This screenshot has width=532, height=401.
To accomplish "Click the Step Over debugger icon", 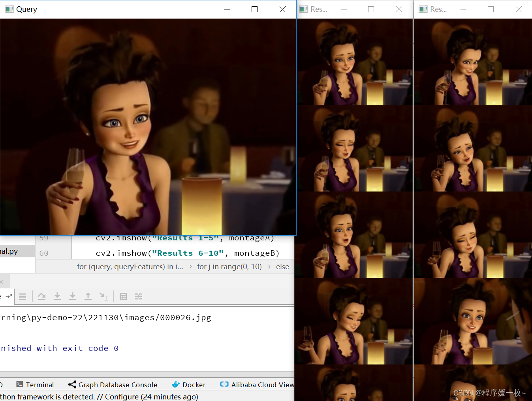I will coord(42,296).
